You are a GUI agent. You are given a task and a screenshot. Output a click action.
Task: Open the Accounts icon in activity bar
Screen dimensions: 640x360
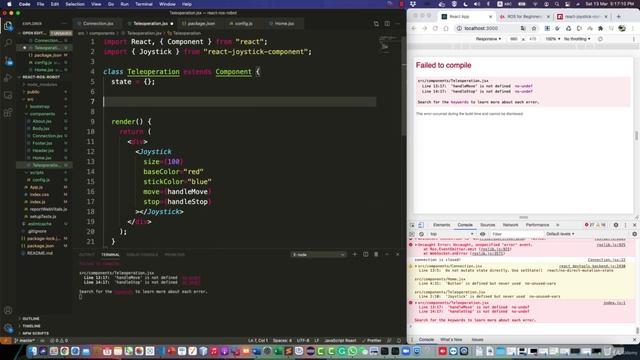(x=8, y=310)
